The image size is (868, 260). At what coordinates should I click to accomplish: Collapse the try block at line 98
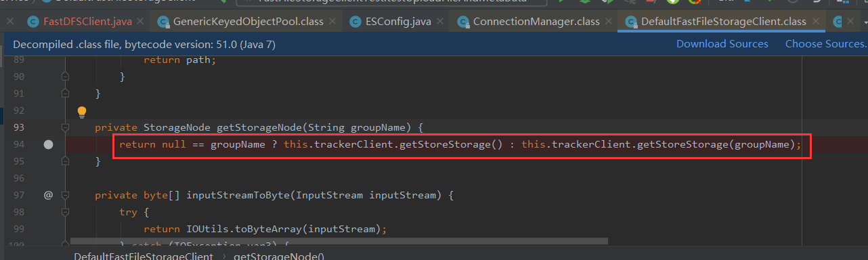pyautogui.click(x=66, y=212)
